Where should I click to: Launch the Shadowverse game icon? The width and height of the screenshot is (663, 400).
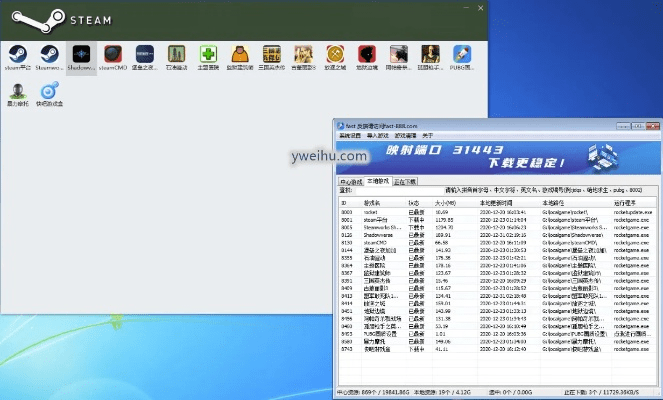tap(81, 54)
